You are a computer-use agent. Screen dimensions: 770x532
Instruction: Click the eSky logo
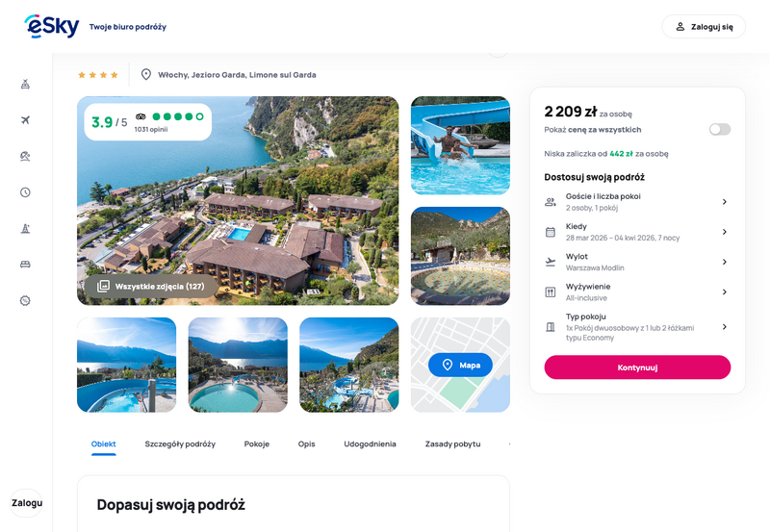(52, 26)
